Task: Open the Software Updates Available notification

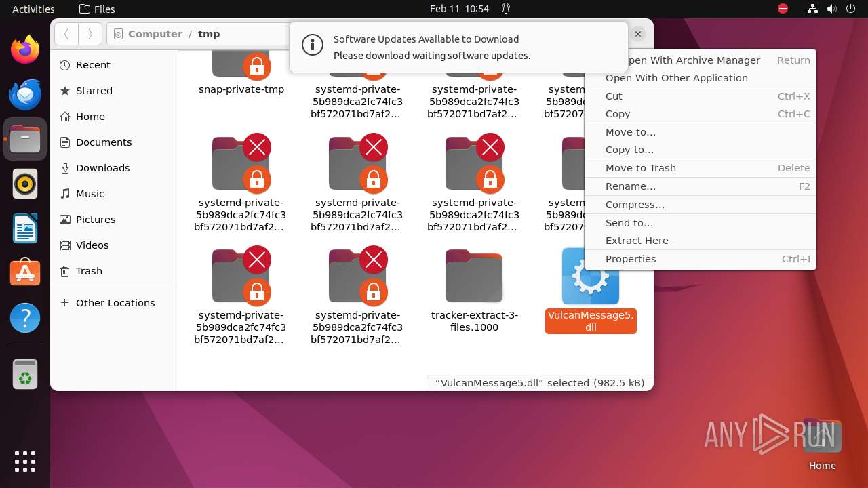Action: point(458,47)
